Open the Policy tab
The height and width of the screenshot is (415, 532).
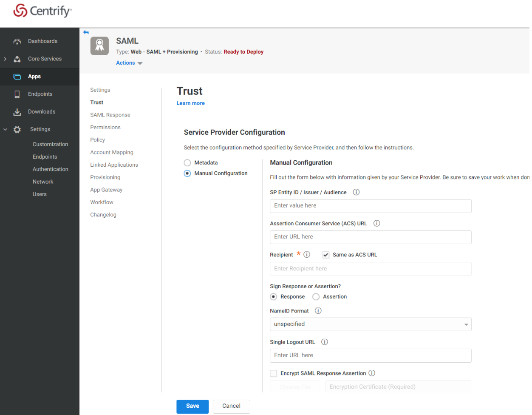[98, 140]
